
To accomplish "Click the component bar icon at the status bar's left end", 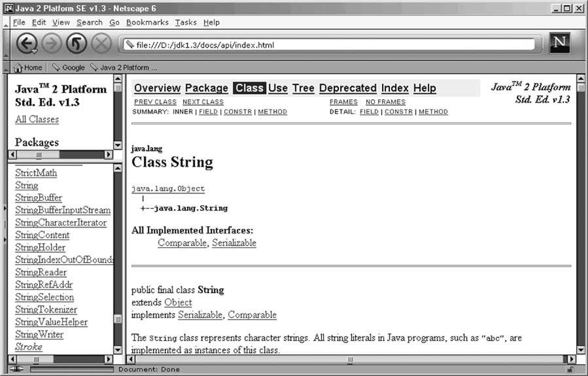I will pos(16,369).
